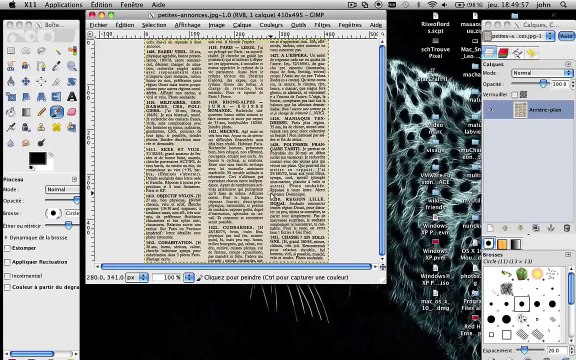This screenshot has height=360, width=576.
Task: Switch to the Paths tab in Calques dock
Action: 517,53
